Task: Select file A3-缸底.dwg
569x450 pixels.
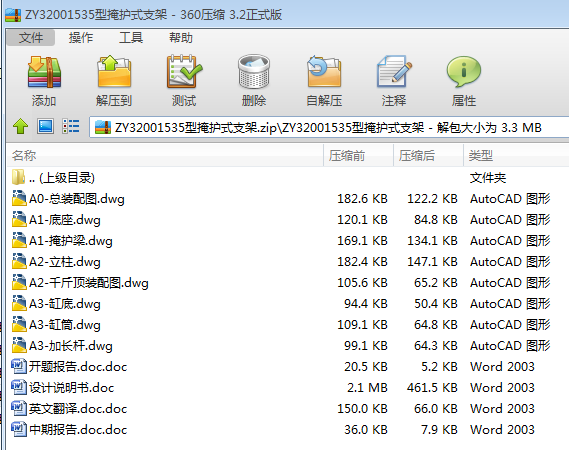Action: coord(288,304)
